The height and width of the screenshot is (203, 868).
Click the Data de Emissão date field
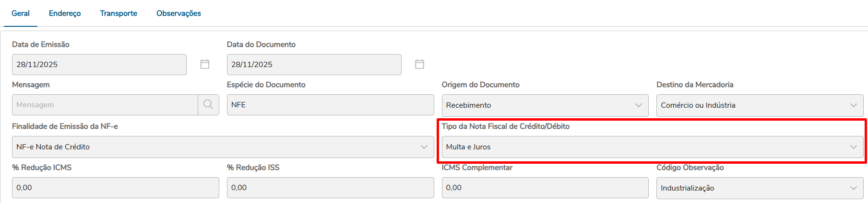click(x=99, y=65)
